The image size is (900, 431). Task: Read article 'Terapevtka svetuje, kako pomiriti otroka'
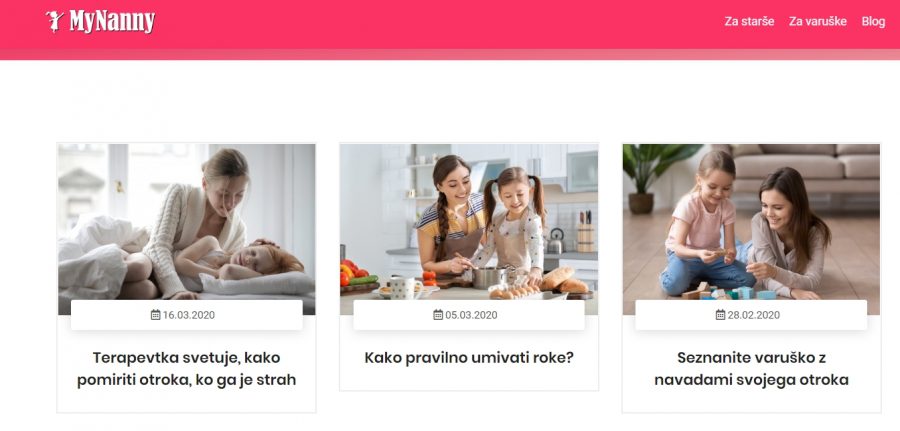187,368
